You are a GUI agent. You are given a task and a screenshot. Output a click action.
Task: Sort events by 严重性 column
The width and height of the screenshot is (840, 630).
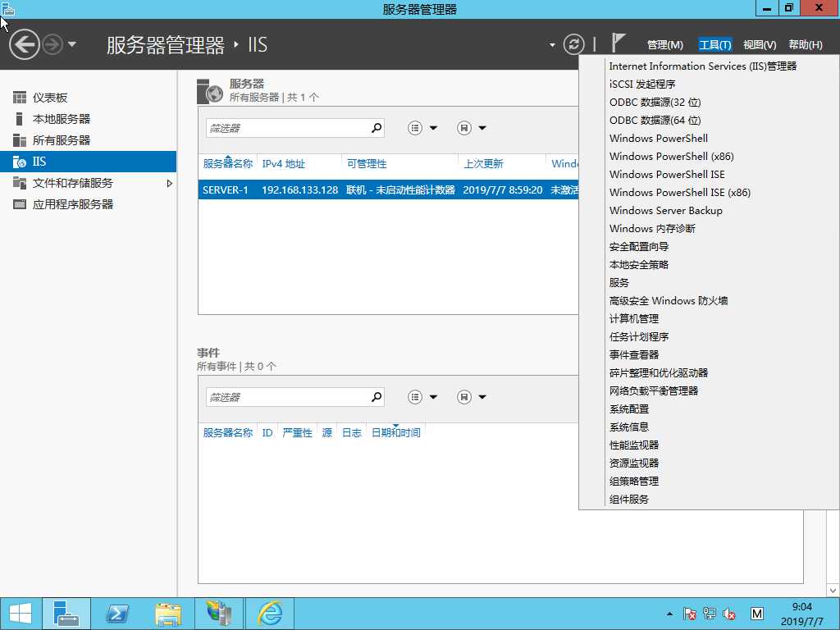297,433
